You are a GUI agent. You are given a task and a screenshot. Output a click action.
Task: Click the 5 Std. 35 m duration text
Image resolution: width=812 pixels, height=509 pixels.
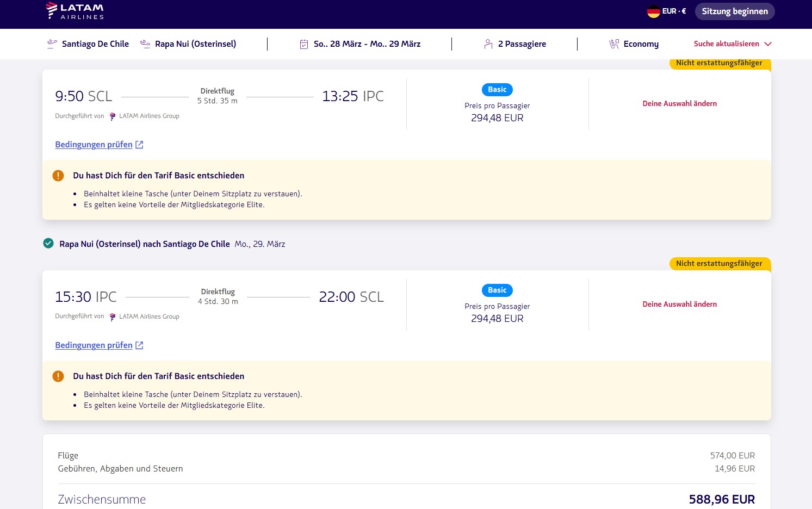point(218,101)
